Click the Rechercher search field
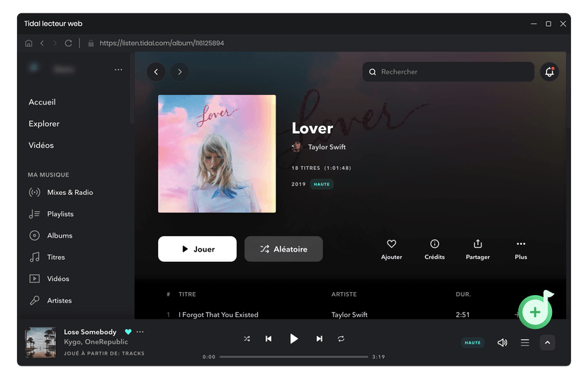This screenshot has height=387, width=588. coord(448,71)
